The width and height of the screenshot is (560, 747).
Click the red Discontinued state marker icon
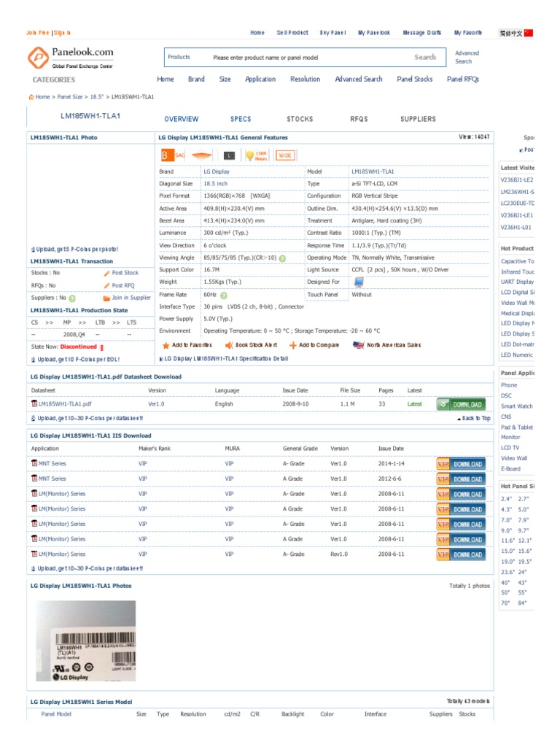(x=101, y=347)
